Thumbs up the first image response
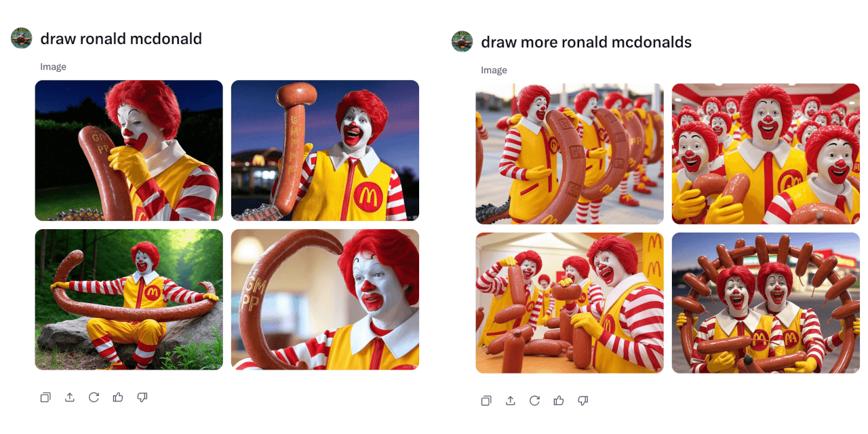This screenshot has width=868, height=434. (118, 397)
